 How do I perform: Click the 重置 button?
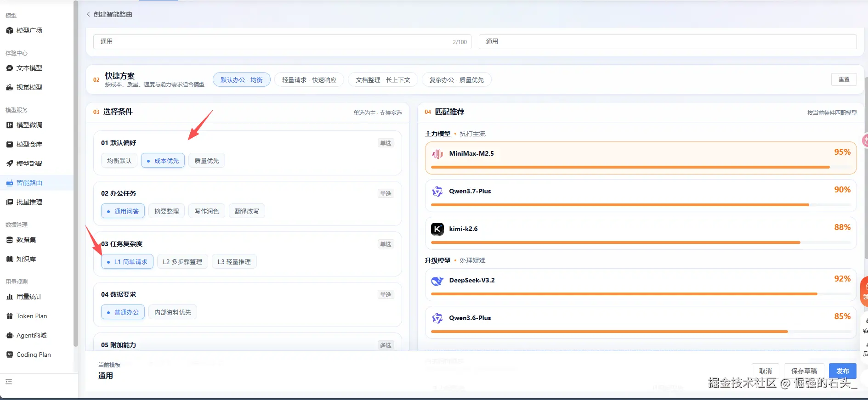click(844, 79)
